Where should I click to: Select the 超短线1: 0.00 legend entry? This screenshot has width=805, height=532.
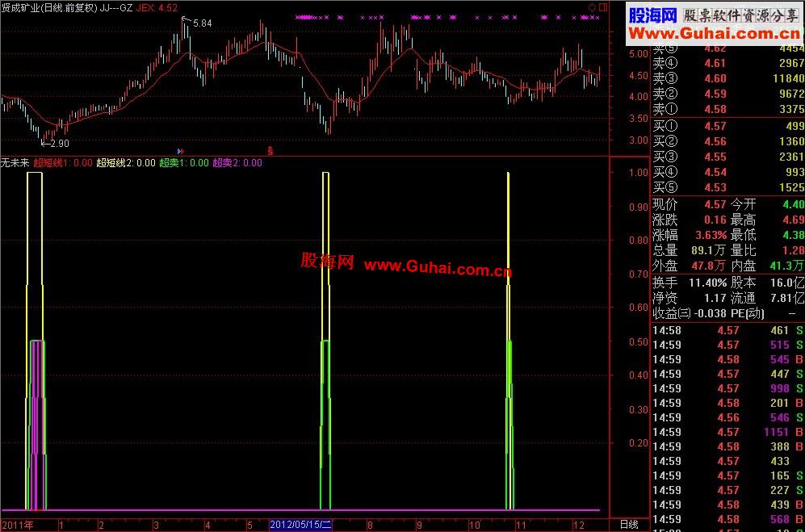point(63,163)
